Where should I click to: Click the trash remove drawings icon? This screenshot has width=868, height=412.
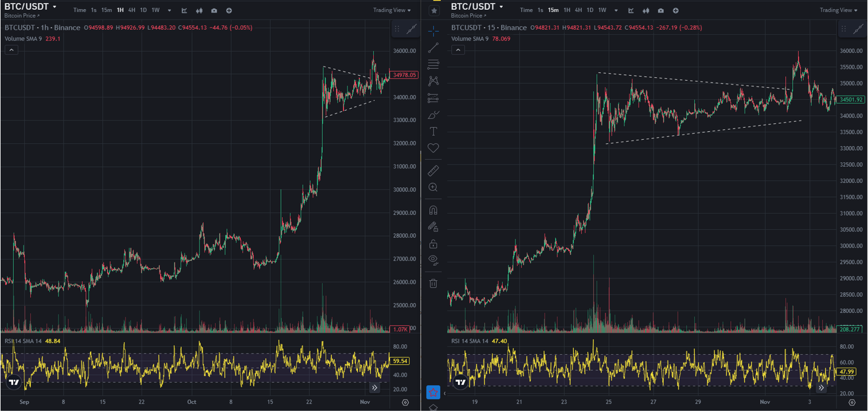tap(433, 283)
